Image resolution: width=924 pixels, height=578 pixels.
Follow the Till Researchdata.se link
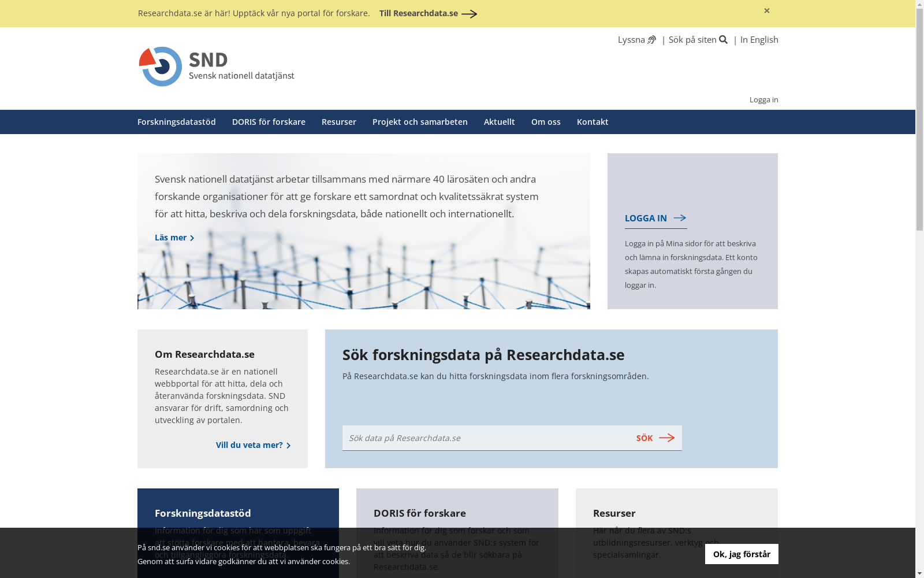point(428,13)
